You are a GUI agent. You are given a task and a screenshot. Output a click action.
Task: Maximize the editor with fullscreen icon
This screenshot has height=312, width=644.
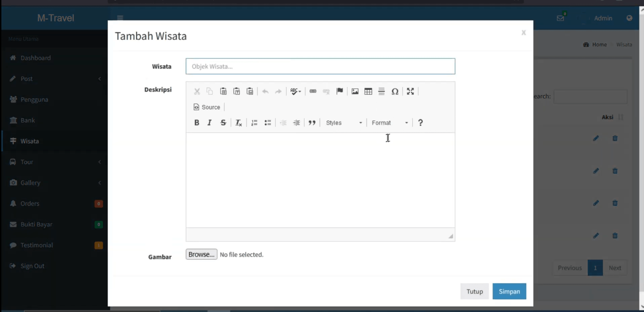pyautogui.click(x=410, y=91)
